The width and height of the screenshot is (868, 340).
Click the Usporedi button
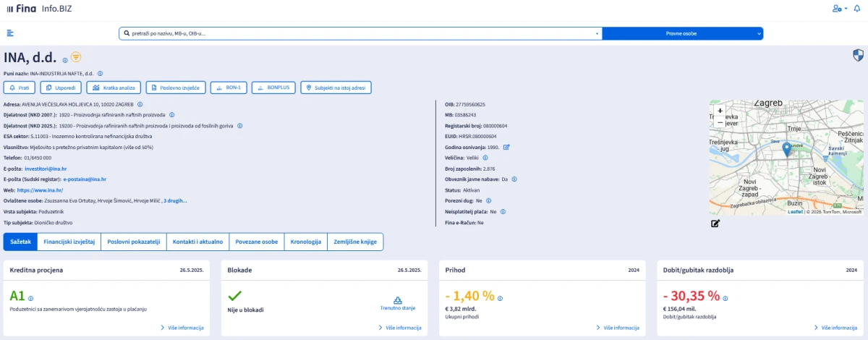[61, 88]
